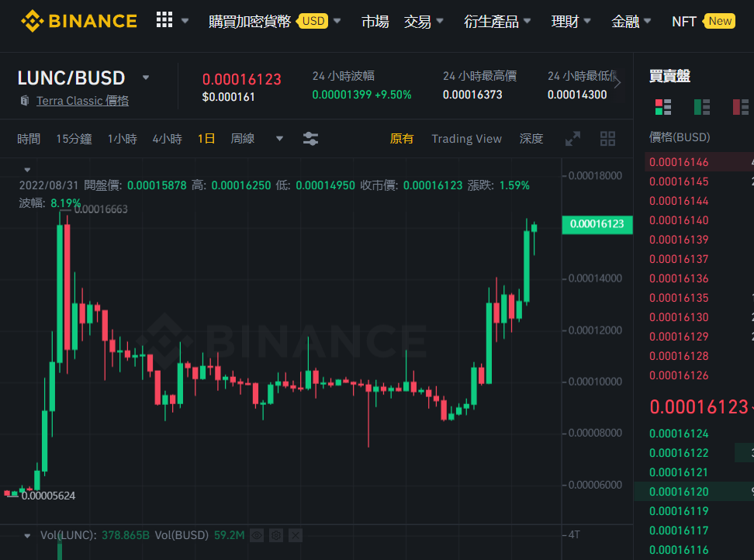Select ask price 0.00016135
This screenshot has width=754, height=560.
[x=679, y=298]
